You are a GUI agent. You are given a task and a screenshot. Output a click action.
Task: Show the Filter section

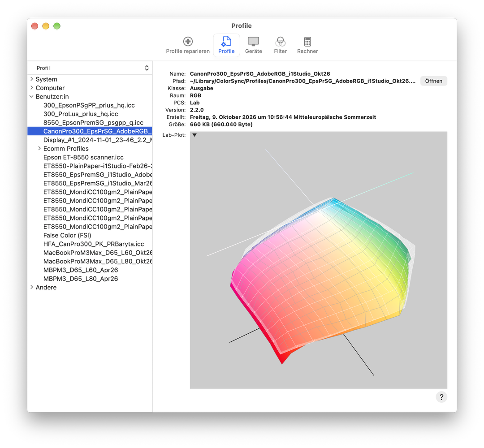280,45
